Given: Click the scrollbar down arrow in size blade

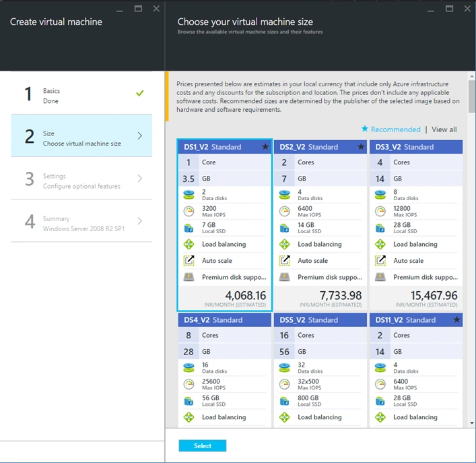Looking at the screenshot, I should 472,423.
